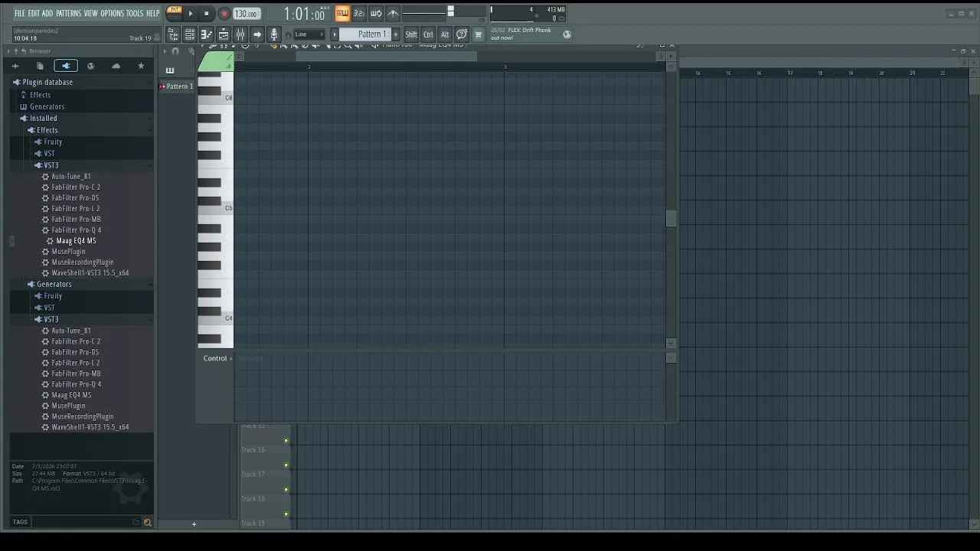Toggle the PAT/SONG mode switch
Image resolution: width=980 pixels, height=551 pixels.
pyautogui.click(x=174, y=13)
